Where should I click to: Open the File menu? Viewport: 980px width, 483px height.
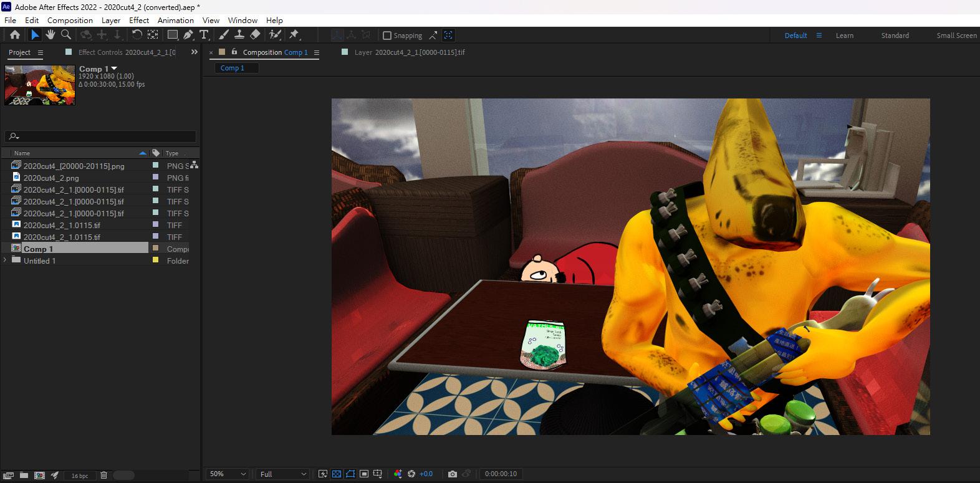tap(11, 20)
